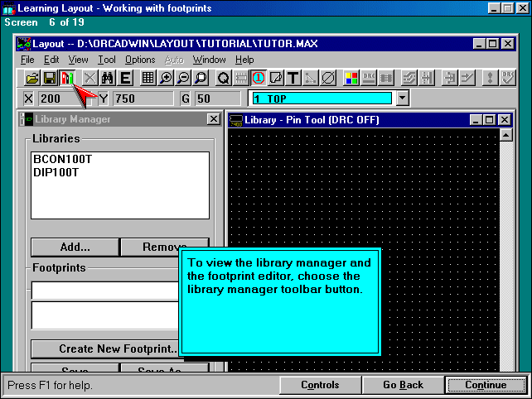Click the Go Back button
This screenshot has width=532, height=399.
tap(403, 385)
